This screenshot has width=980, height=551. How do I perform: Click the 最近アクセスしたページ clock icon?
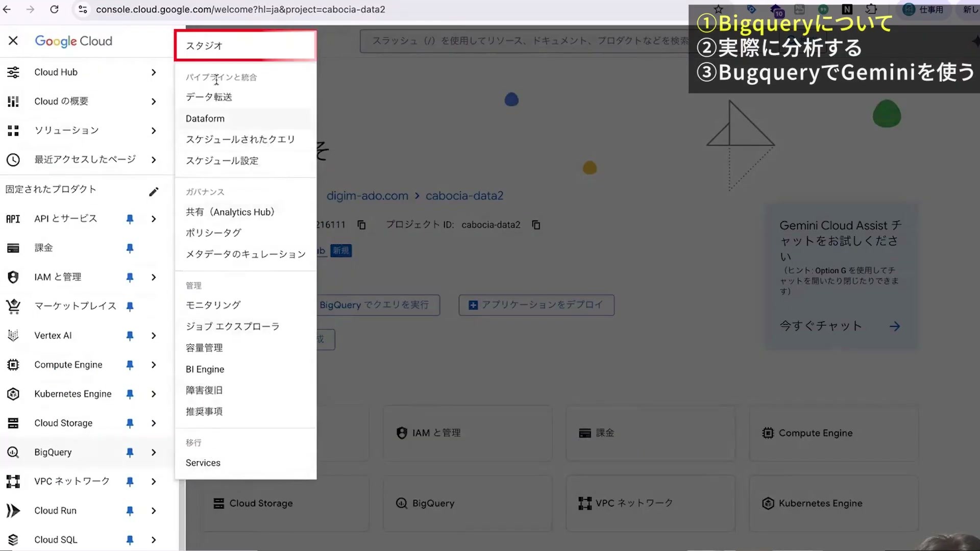point(13,160)
